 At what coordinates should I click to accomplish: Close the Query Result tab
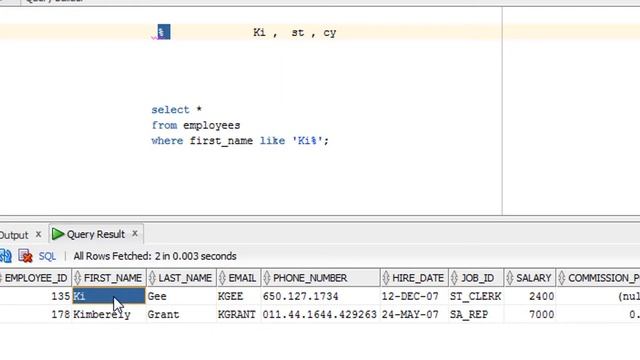pyautogui.click(x=135, y=233)
